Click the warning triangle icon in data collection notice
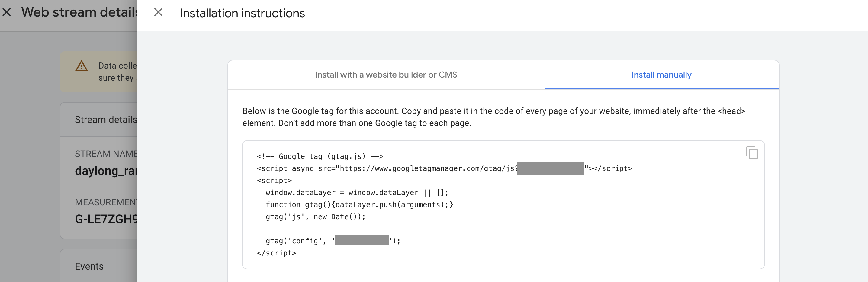This screenshot has width=868, height=282. (x=82, y=66)
